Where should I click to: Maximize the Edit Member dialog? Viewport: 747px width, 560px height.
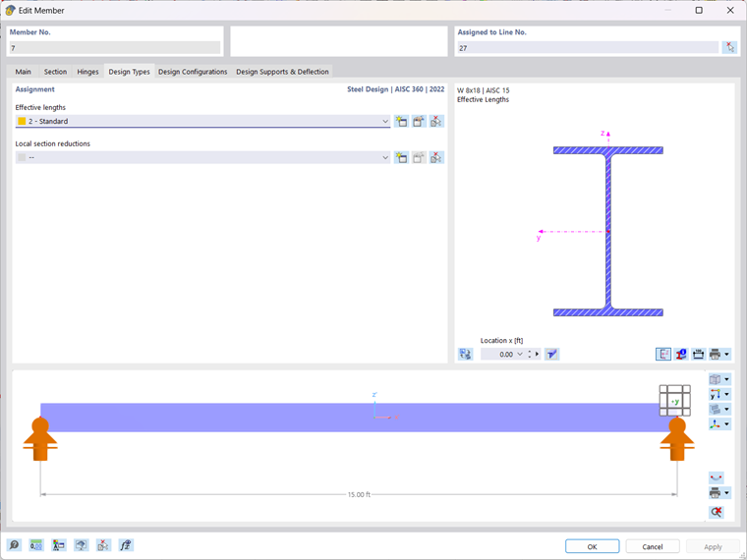(x=699, y=10)
